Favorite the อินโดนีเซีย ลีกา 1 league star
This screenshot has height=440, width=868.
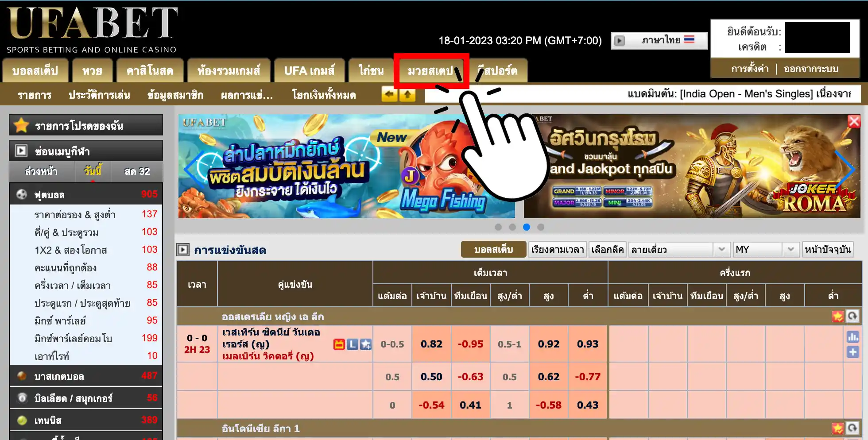click(x=837, y=428)
